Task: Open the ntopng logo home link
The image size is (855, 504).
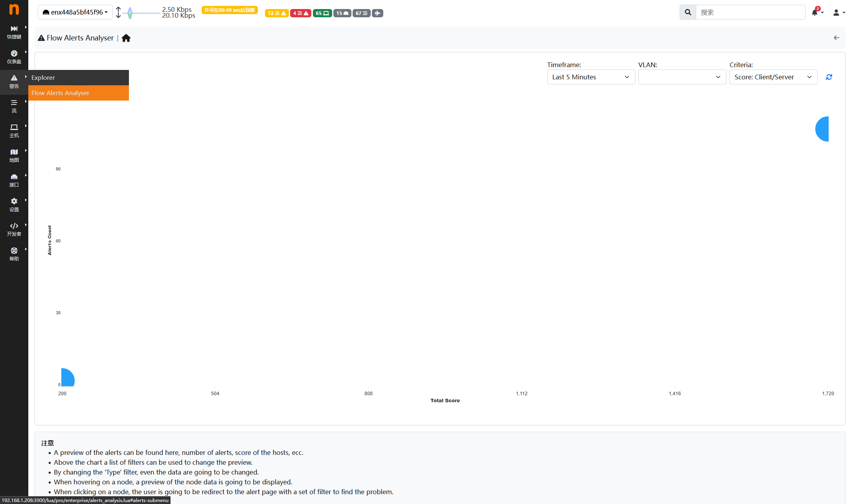Action: tap(14, 9)
